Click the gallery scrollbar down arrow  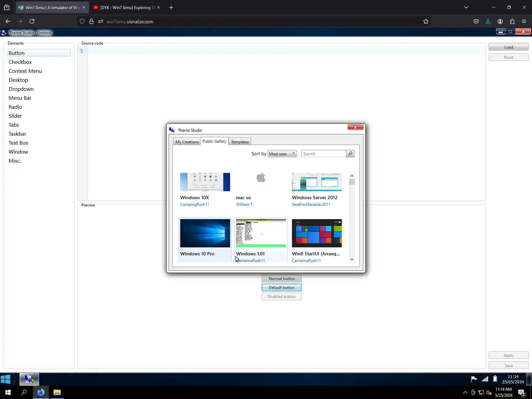[x=352, y=259]
